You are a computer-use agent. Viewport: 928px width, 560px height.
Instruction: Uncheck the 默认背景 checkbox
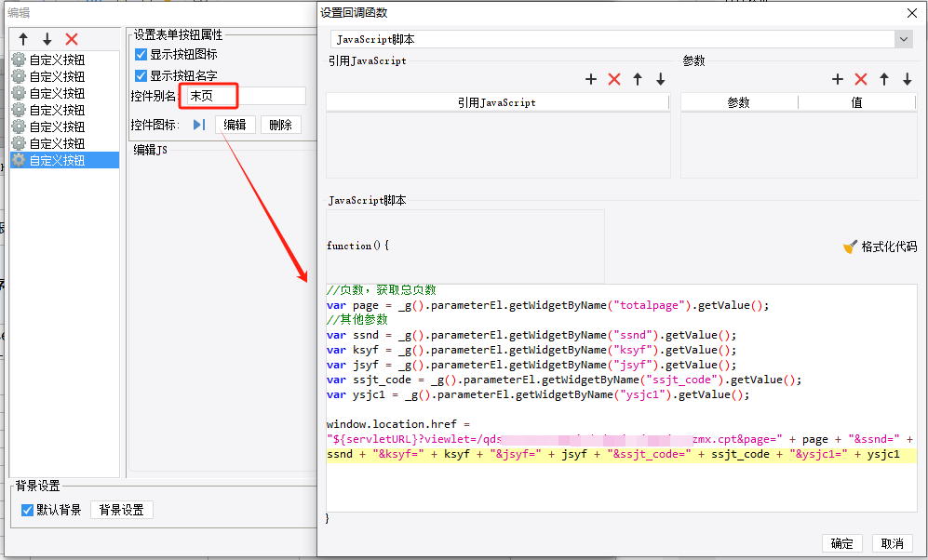(28, 510)
